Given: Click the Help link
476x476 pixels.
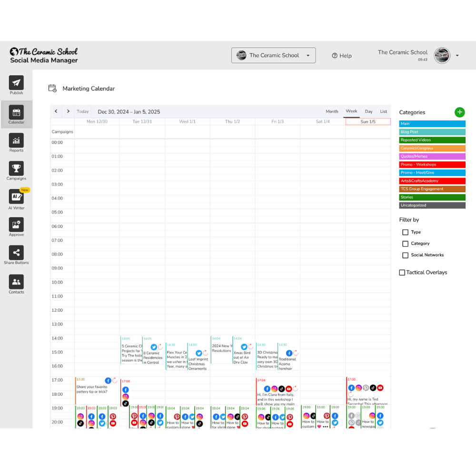Looking at the screenshot, I should pos(342,56).
